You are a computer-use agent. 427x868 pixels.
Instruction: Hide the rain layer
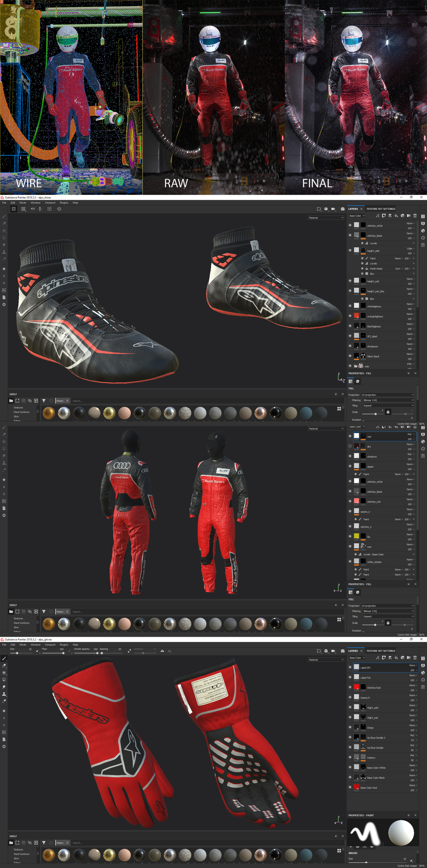click(350, 436)
